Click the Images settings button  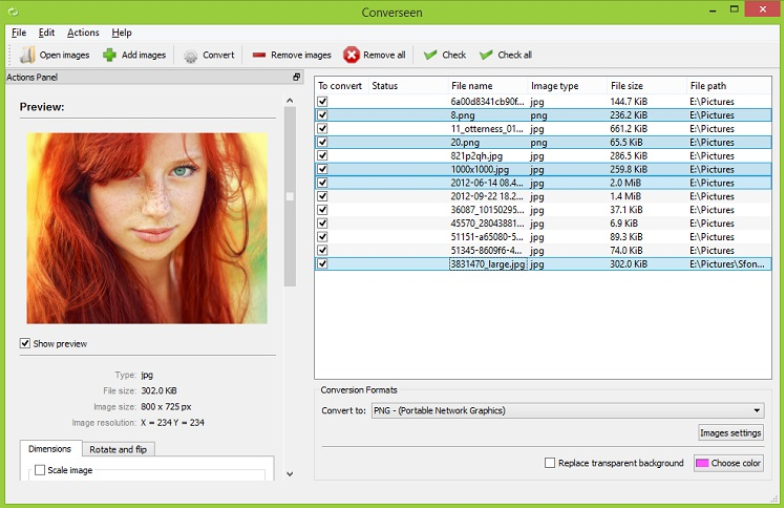point(730,433)
